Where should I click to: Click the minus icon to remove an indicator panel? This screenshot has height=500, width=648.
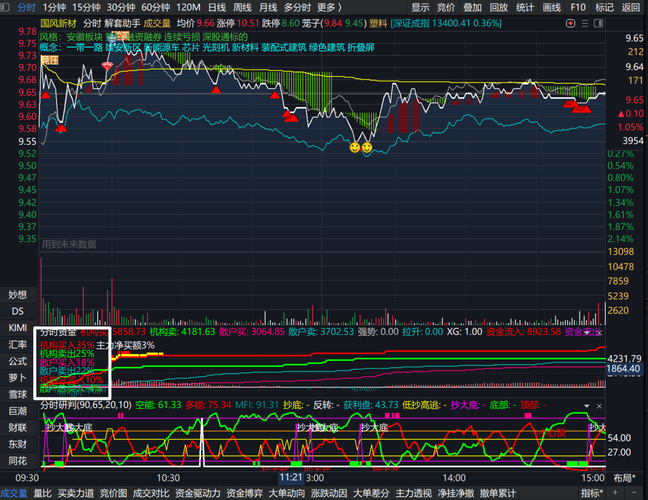pyautogui.click(x=634, y=493)
